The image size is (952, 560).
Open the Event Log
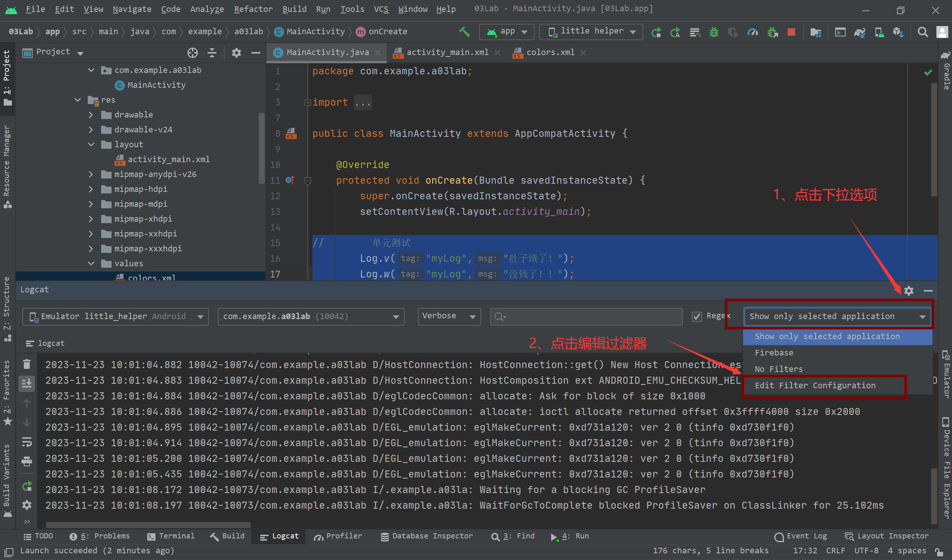(801, 536)
